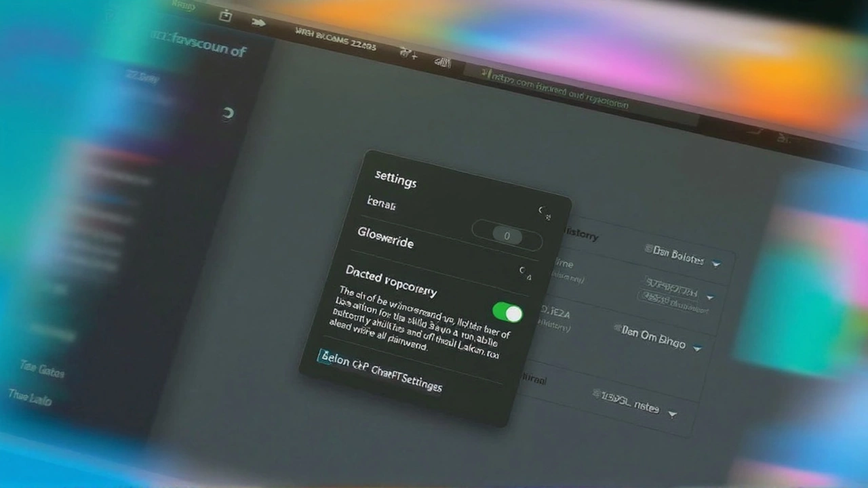Turn off the green toggle under Dacted ropcoerry

coord(508,312)
